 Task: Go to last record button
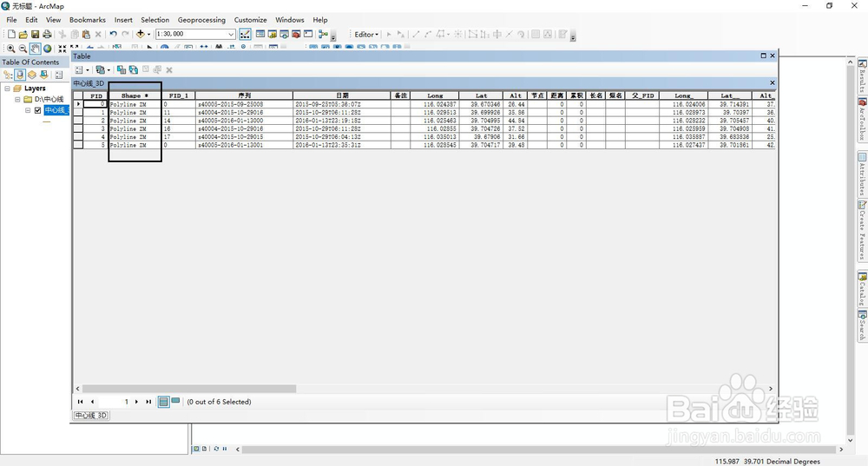click(x=148, y=402)
